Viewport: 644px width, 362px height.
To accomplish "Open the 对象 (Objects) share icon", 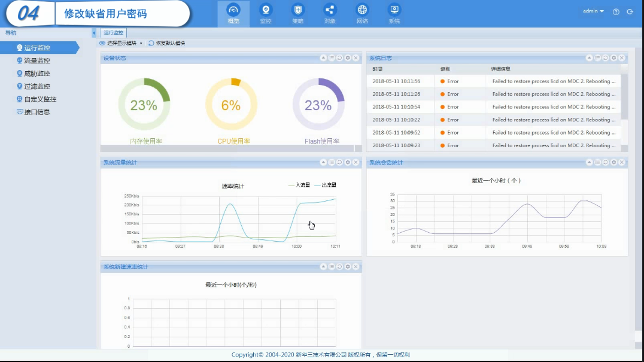I will (x=330, y=14).
